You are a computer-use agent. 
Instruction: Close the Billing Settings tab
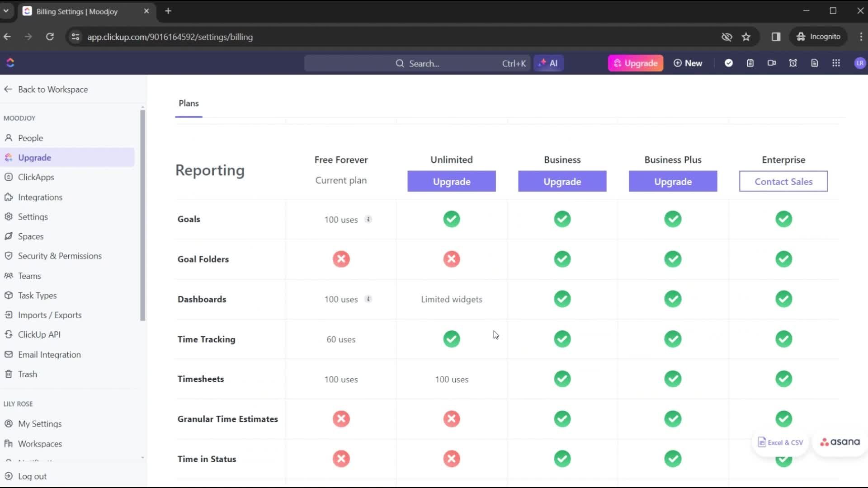[x=146, y=11]
